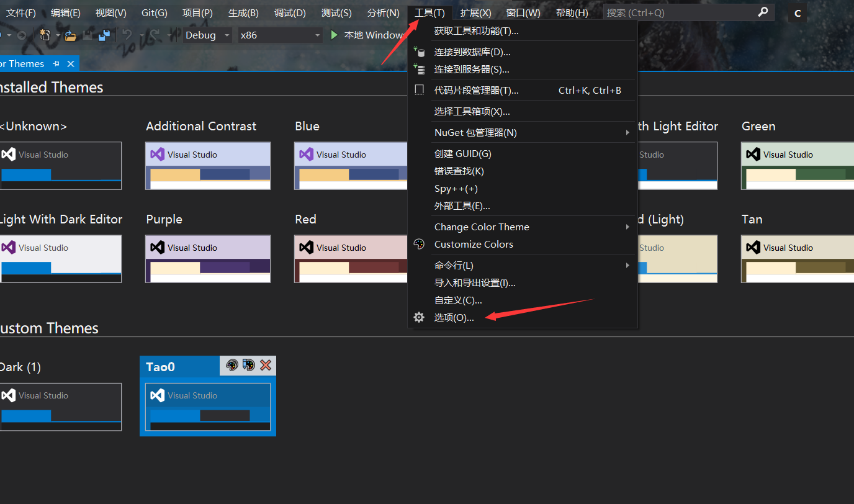Select the Save All icon in the toolbar
The width and height of the screenshot is (854, 504).
coord(104,35)
